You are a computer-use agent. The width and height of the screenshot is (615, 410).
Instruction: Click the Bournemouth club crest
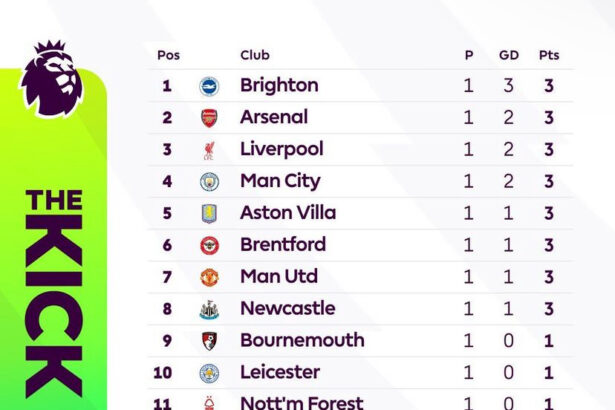click(209, 341)
